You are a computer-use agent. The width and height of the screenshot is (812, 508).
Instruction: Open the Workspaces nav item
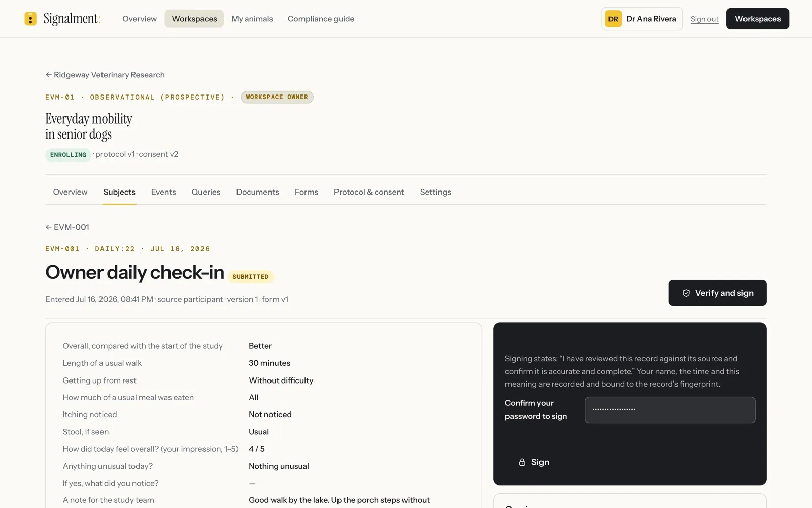(x=194, y=19)
